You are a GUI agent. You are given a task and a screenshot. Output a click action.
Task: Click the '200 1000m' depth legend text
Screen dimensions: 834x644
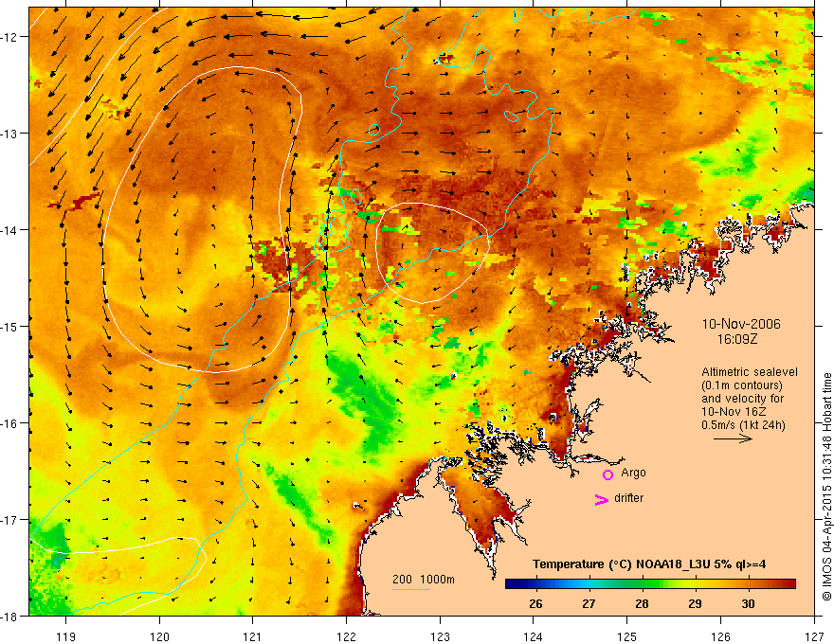[424, 580]
